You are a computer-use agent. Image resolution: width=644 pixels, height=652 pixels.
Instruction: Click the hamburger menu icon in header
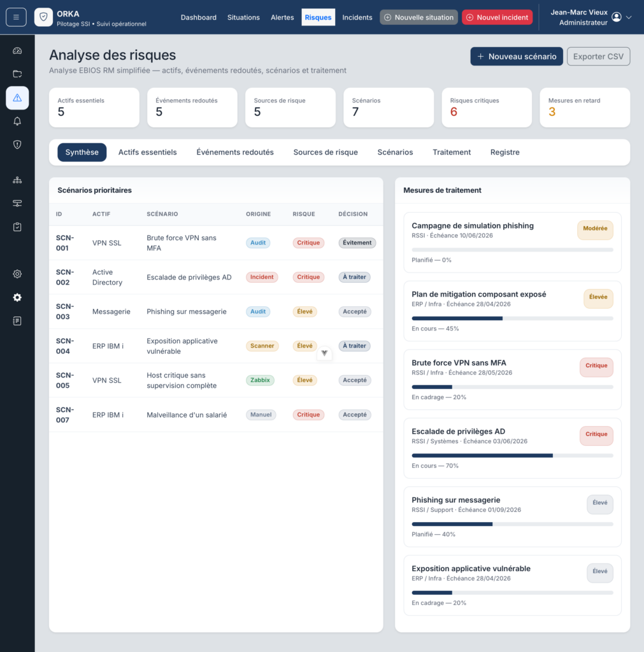(16, 17)
